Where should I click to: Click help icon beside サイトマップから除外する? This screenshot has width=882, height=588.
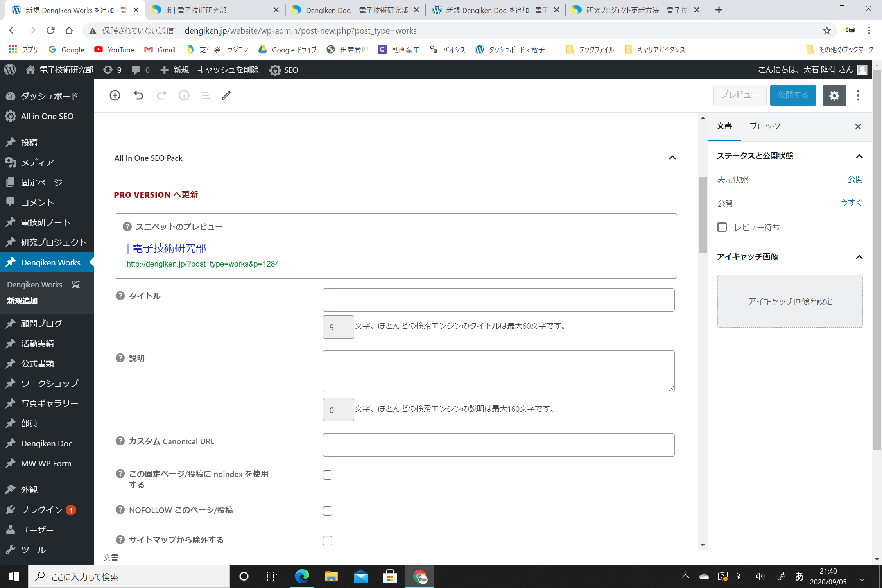120,540
